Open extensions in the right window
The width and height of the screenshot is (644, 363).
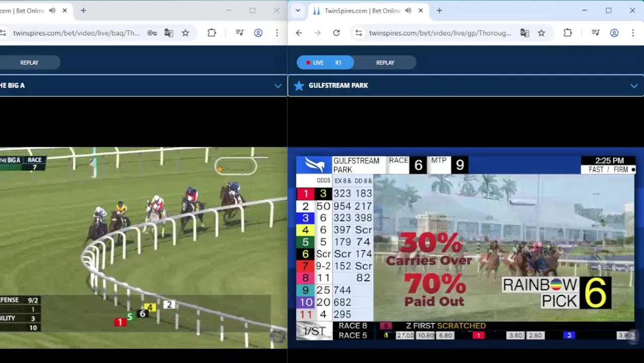click(567, 33)
